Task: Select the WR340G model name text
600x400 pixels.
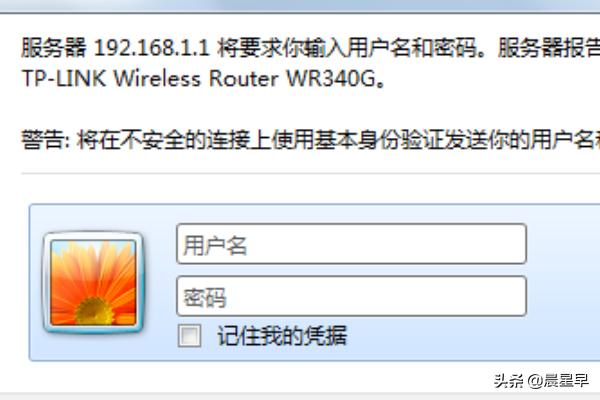Action: click(331, 79)
